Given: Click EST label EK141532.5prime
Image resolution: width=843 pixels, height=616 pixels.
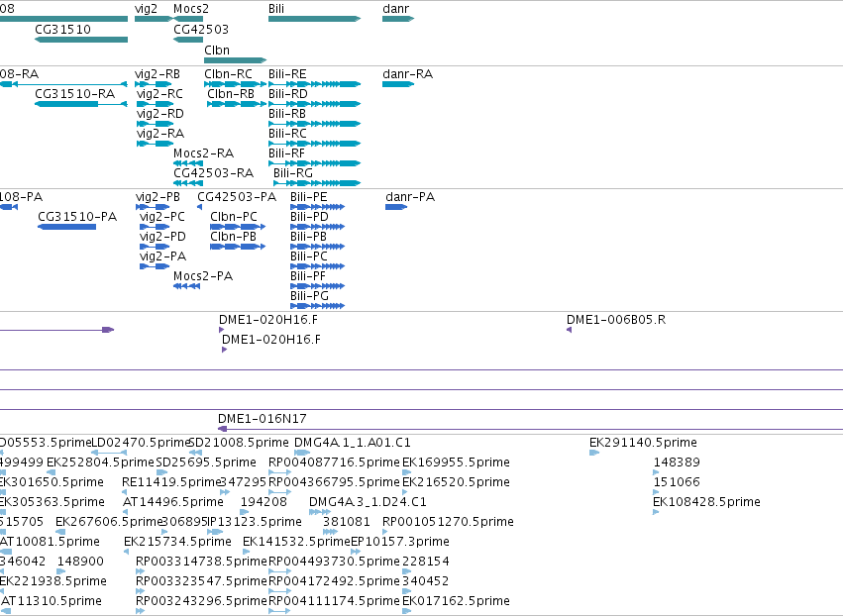Looking at the screenshot, I should [296, 543].
